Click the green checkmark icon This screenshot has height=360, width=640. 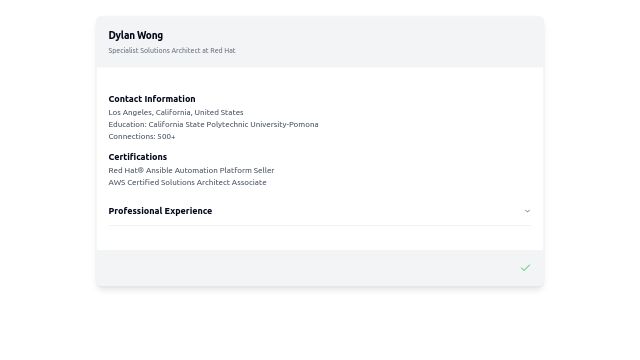(x=525, y=268)
